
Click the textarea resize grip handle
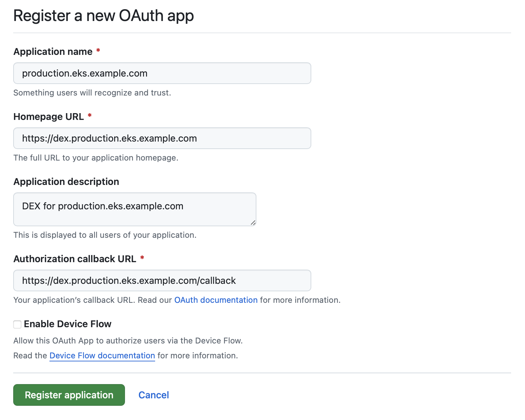click(253, 223)
